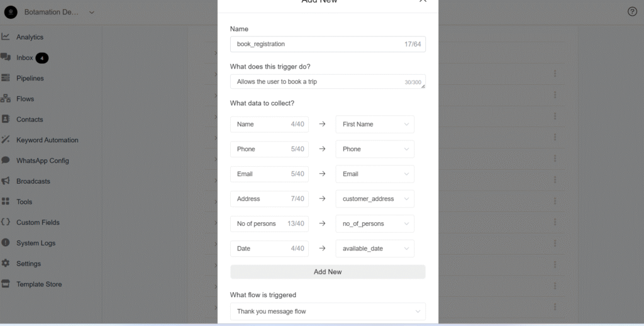Select the Pipelines icon in sidebar
This screenshot has height=326, width=644.
pos(5,77)
